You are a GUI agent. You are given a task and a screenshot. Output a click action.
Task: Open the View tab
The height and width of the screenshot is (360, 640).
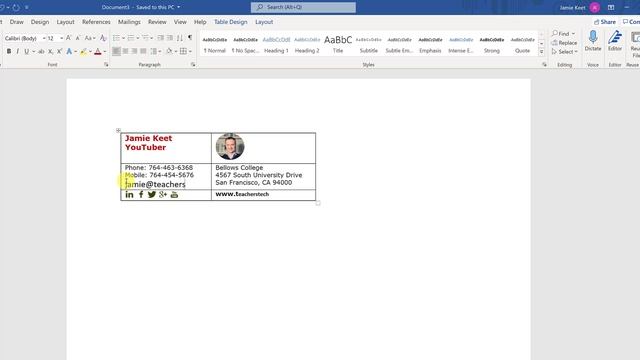tap(180, 22)
